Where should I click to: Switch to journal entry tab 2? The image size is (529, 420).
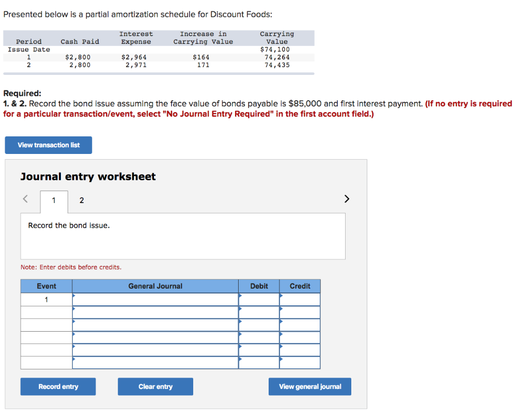[82, 199]
